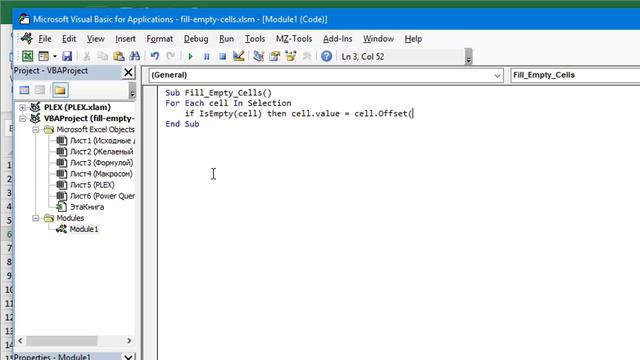Open the View menu

click(96, 39)
